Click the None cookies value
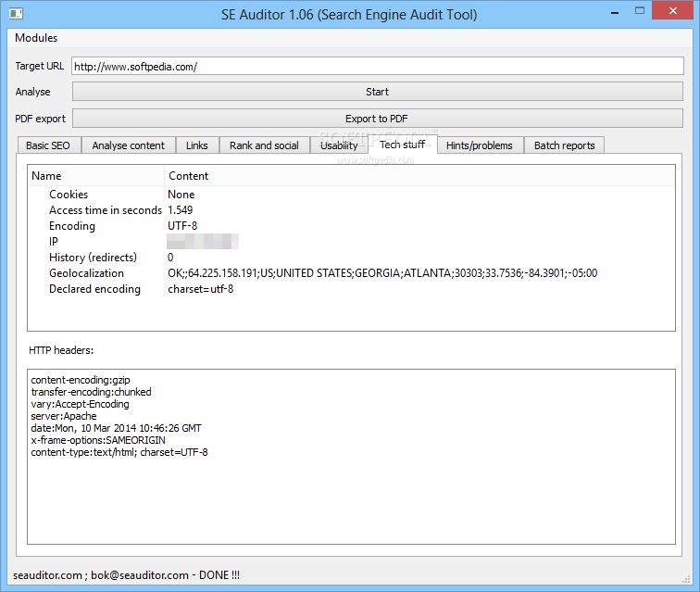Screen dimensions: 700x592 pyautogui.click(x=181, y=195)
